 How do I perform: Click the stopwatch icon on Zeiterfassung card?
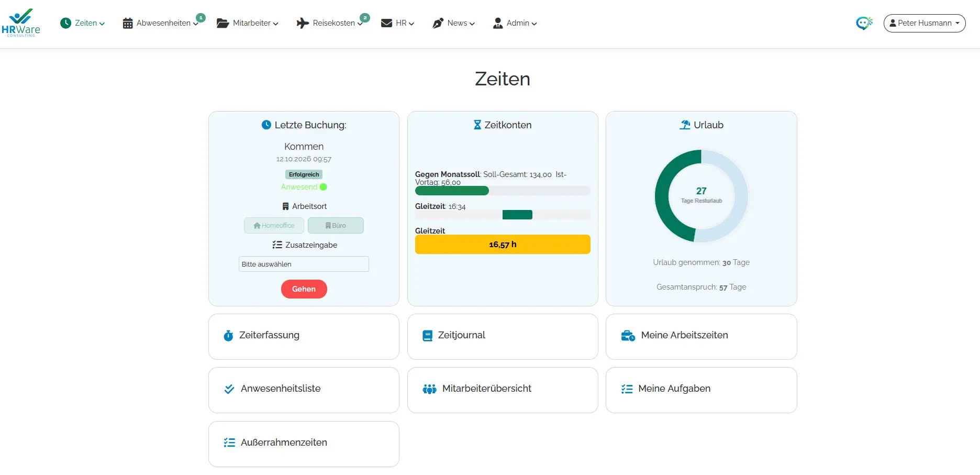point(228,336)
